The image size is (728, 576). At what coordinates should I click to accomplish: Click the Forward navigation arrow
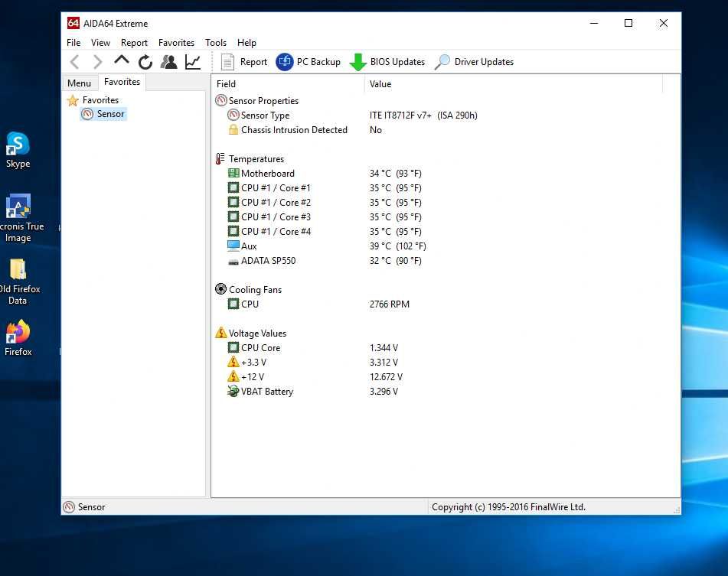[x=97, y=62]
